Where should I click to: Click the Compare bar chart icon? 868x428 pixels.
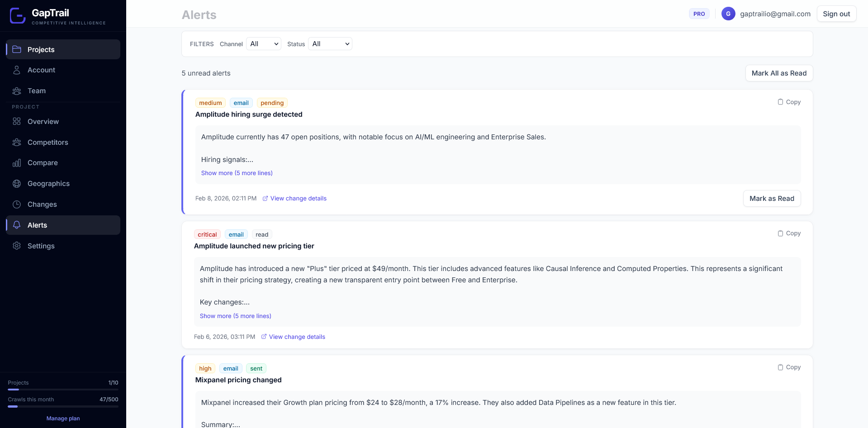(x=17, y=163)
